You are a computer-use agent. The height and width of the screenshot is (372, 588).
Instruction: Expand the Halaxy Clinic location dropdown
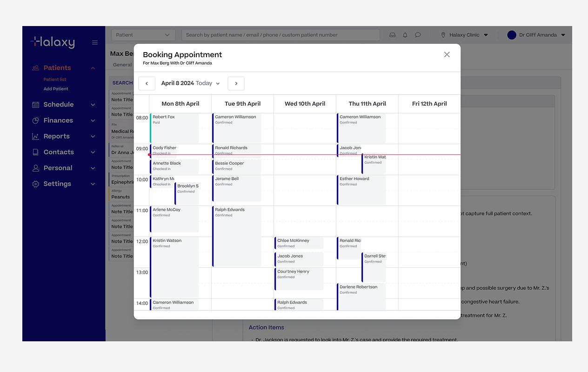[486, 35]
